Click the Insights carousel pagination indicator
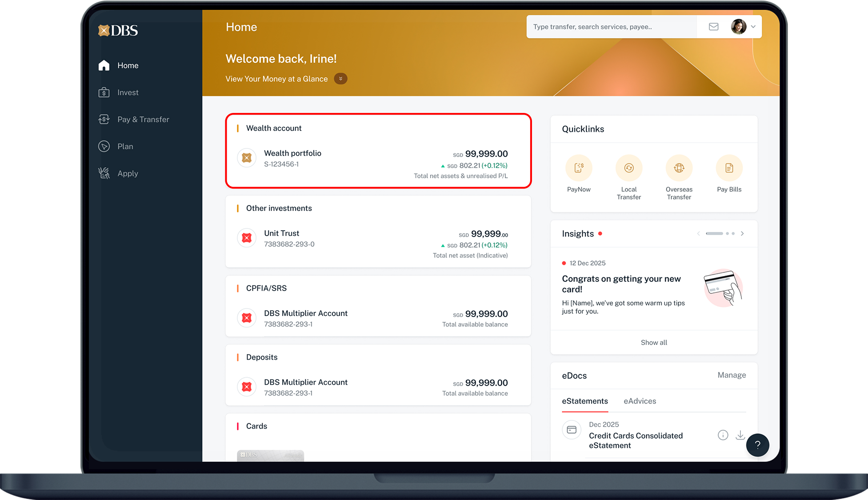This screenshot has width=868, height=500. (x=715, y=233)
